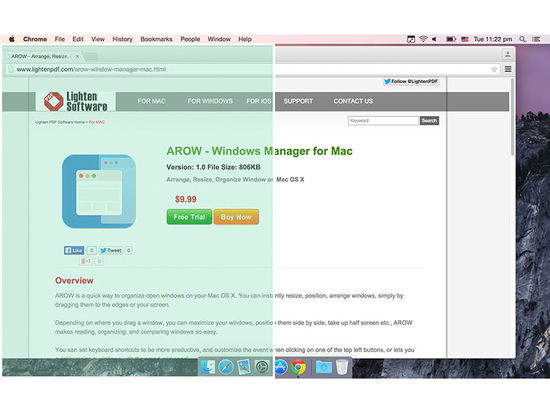The image size is (550, 413).
Task: Launch Safari from the Dock
Action: (x=226, y=367)
